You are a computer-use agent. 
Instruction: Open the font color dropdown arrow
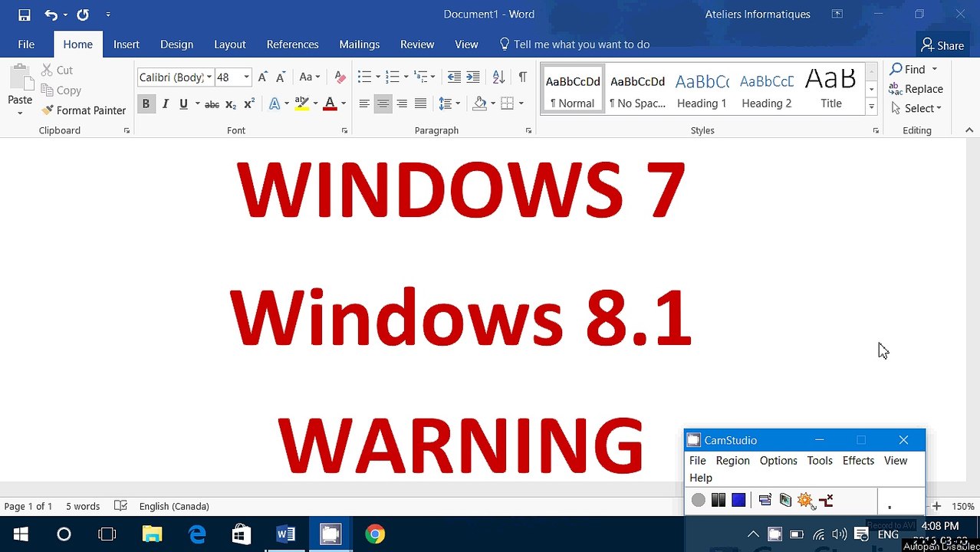click(344, 103)
